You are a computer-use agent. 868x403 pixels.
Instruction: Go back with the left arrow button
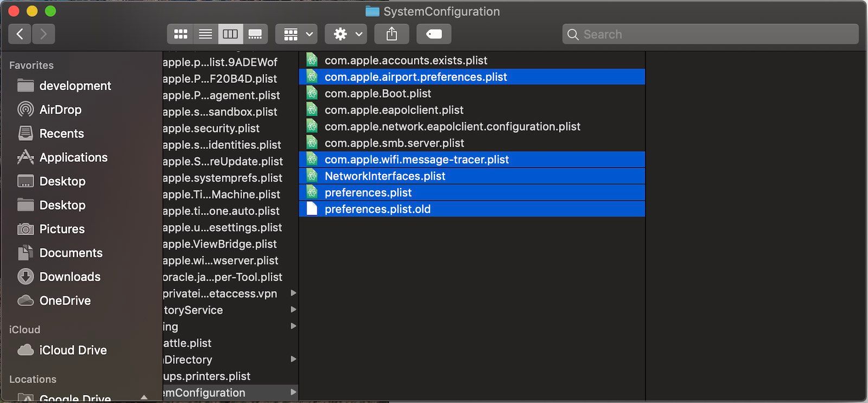pos(20,34)
